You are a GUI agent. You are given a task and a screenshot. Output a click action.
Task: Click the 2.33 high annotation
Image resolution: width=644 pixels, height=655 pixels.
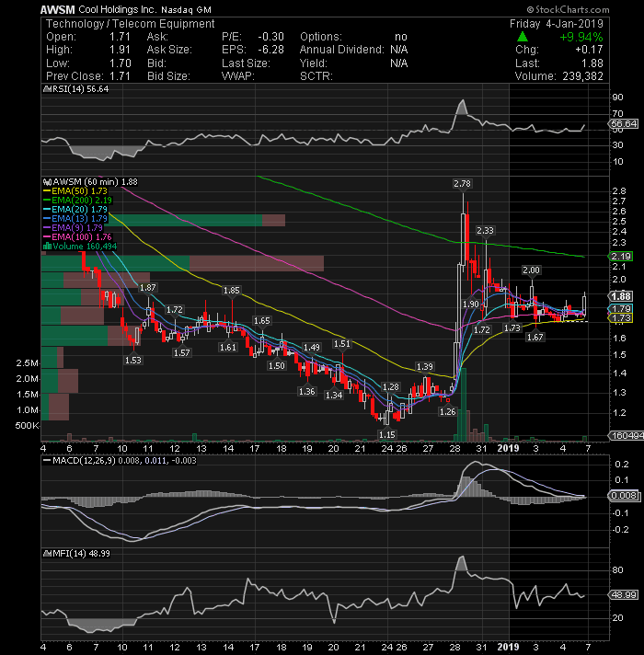coord(485,231)
